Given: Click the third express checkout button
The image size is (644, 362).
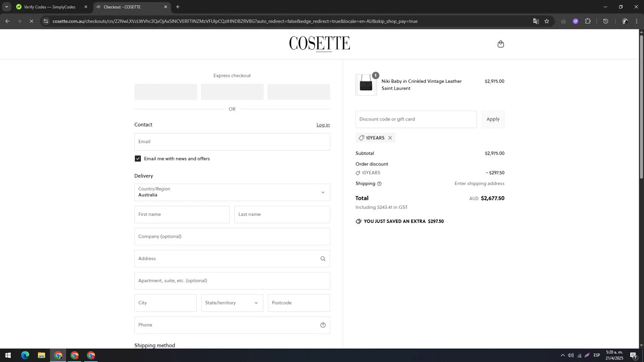Looking at the screenshot, I should [x=299, y=92].
